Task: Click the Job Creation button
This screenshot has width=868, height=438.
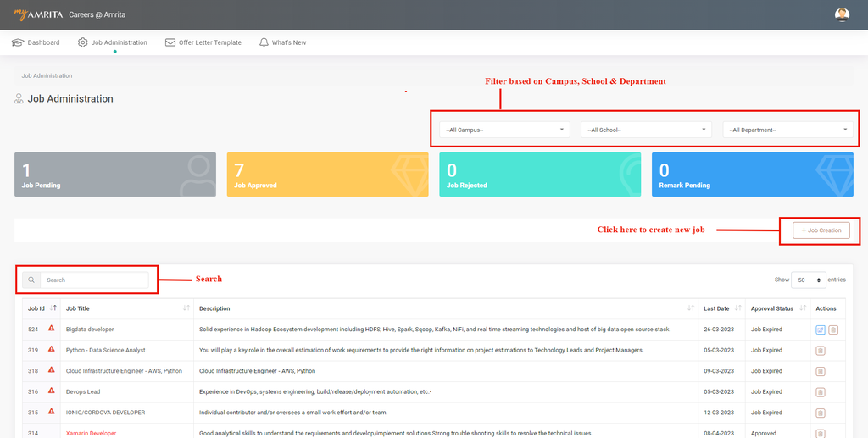Action: pyautogui.click(x=821, y=230)
